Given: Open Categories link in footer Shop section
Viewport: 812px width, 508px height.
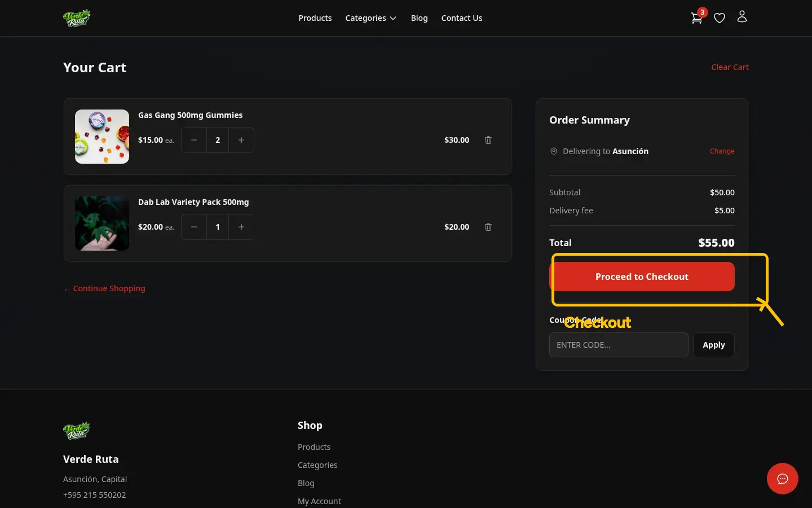Looking at the screenshot, I should tap(317, 465).
